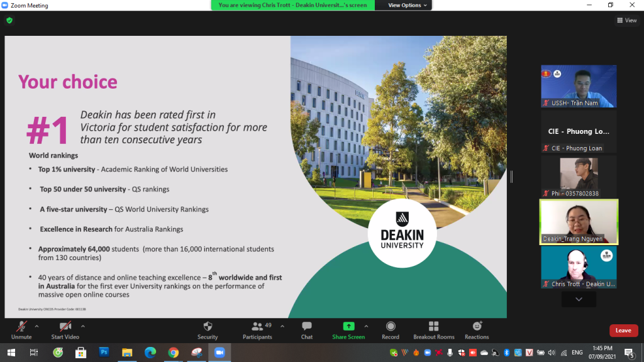Unmute the microphone in Zoom
The width and height of the screenshot is (644, 362).
(x=21, y=331)
